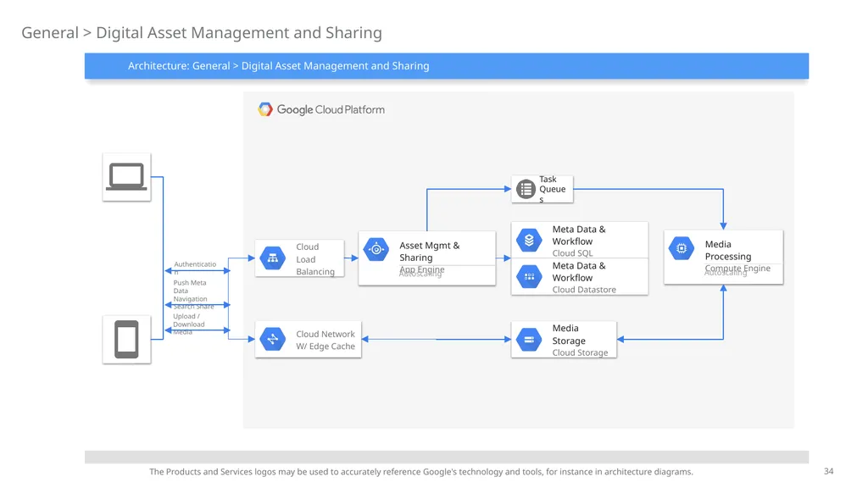Click the Cloud Datastore text
The width and height of the screenshot is (868, 488).
coord(584,290)
